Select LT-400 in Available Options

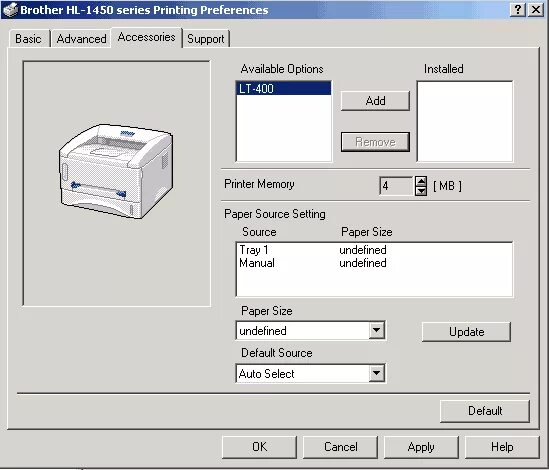[284, 88]
